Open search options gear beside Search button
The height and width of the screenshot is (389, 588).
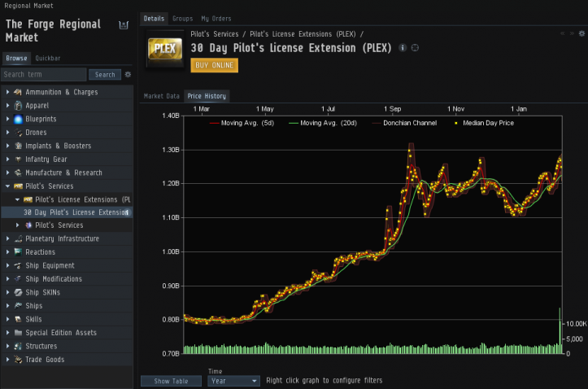(128, 74)
